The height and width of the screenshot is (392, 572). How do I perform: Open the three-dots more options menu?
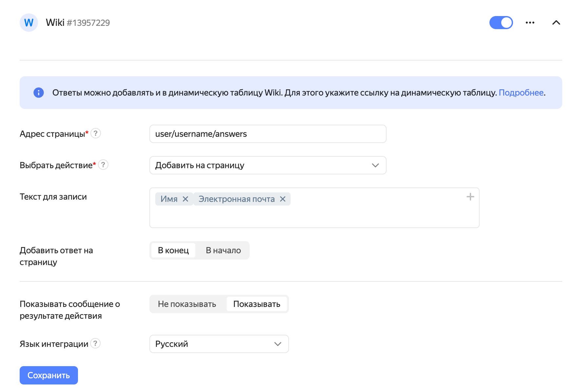pos(530,23)
